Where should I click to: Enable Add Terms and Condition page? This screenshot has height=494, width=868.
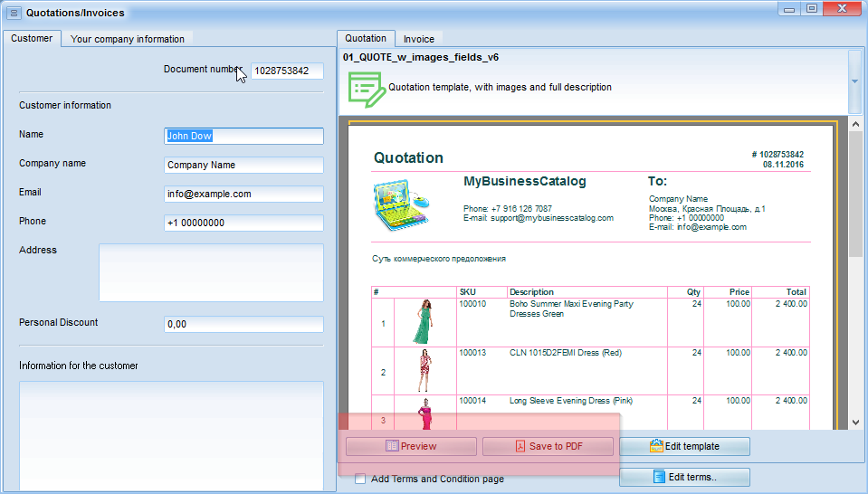pyautogui.click(x=360, y=479)
